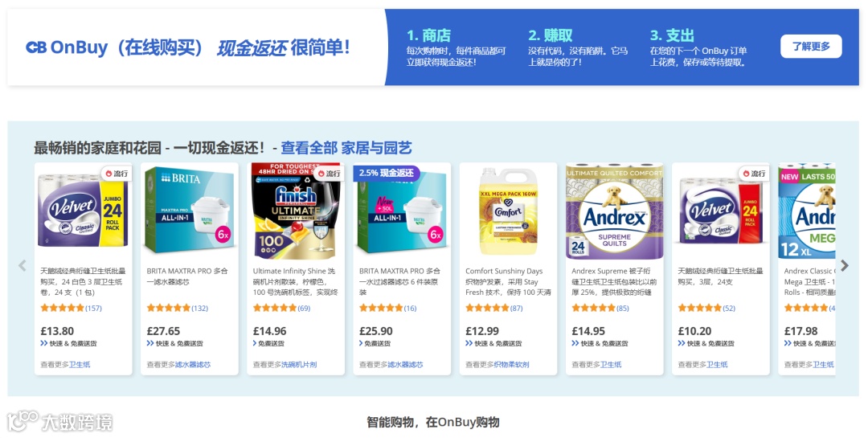Click the carousel previous arrow
Screen dimensions: 868x438
[23, 266]
